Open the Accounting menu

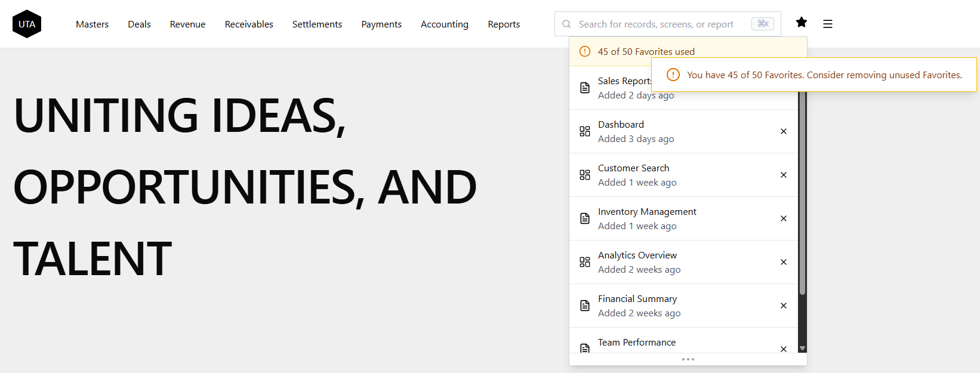pos(444,24)
